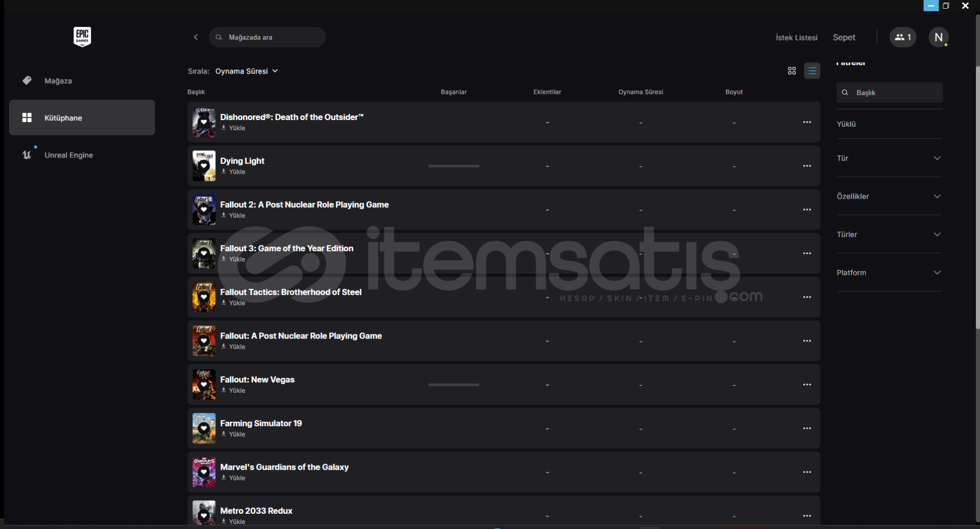Go back using the back arrow
980x529 pixels.
pyautogui.click(x=196, y=37)
